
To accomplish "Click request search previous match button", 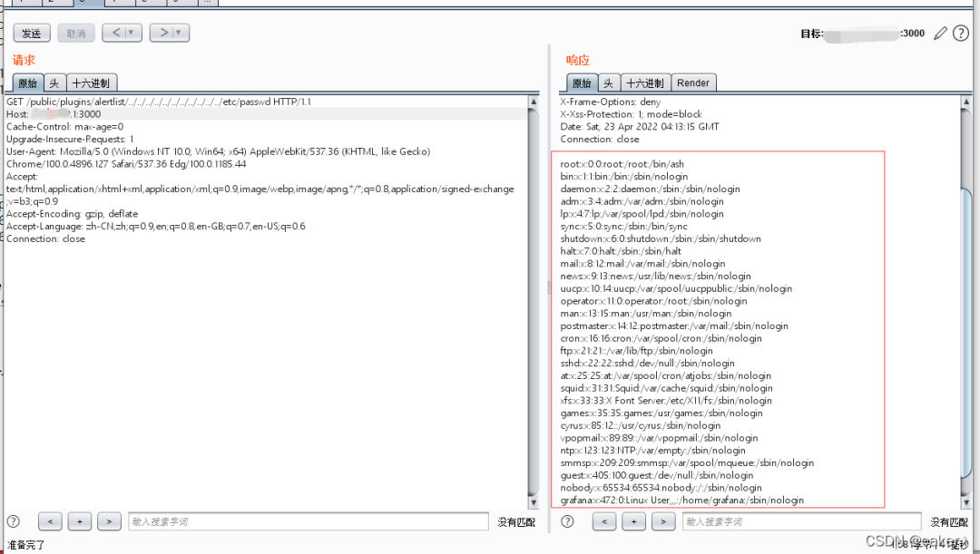I will tap(50, 521).
